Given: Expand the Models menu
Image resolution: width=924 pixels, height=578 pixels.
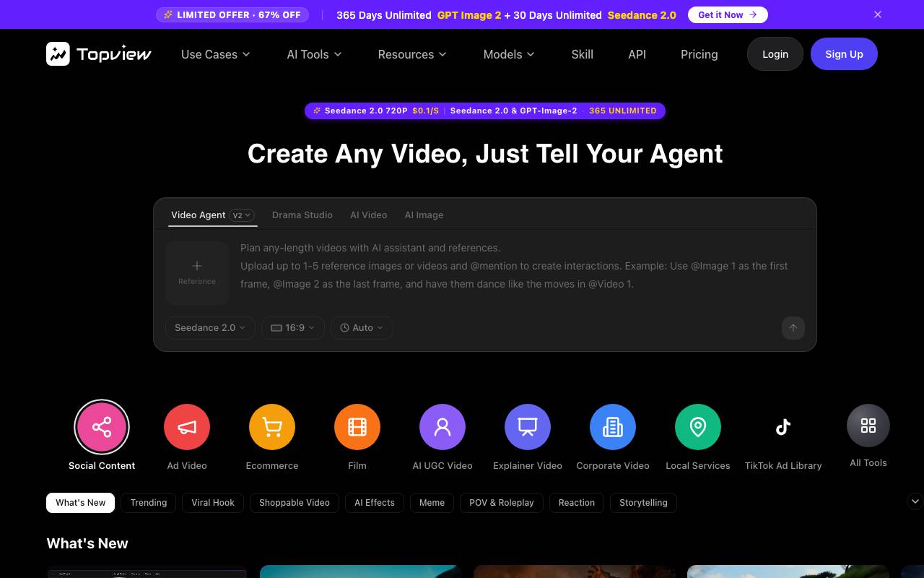Looking at the screenshot, I should coord(509,54).
